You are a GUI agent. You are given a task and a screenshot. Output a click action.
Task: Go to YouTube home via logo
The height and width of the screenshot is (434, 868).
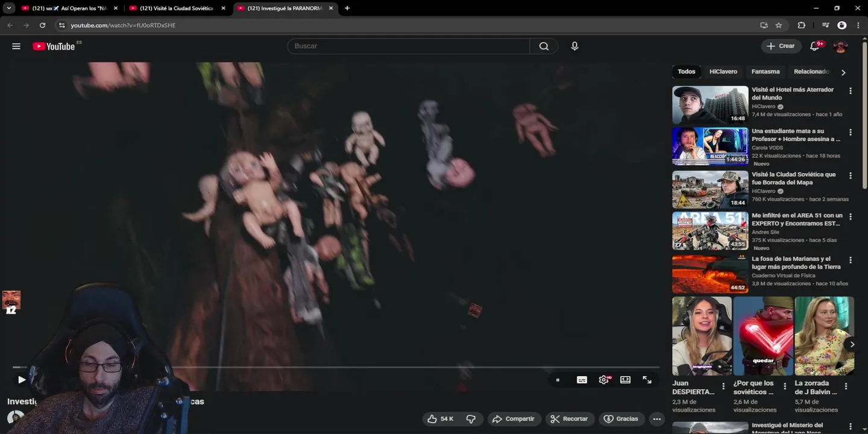point(54,46)
